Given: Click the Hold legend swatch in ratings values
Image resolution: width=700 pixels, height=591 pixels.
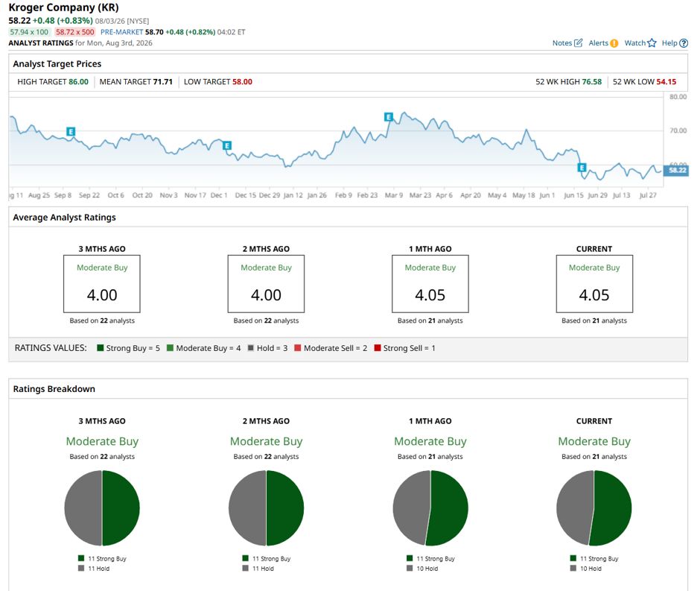Looking at the screenshot, I should (251, 348).
